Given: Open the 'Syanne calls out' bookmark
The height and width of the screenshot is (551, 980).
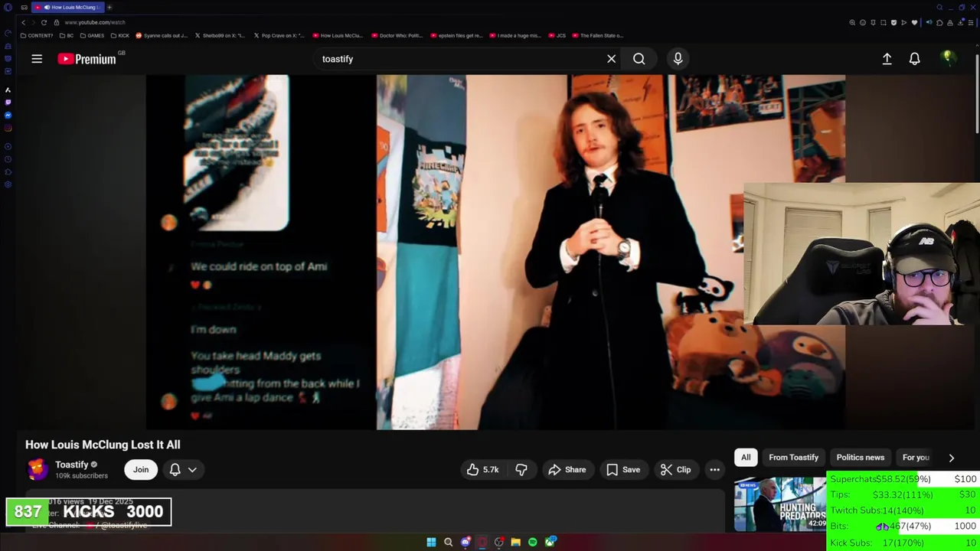Looking at the screenshot, I should (162, 35).
